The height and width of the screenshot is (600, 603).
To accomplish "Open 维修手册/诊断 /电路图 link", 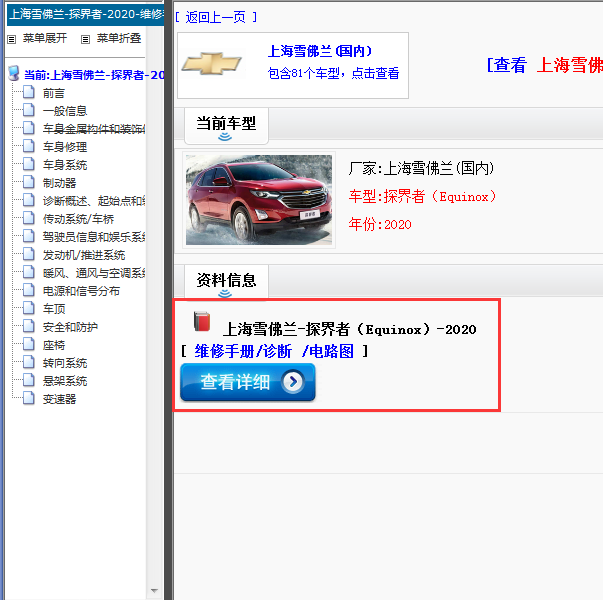I will tap(274, 351).
